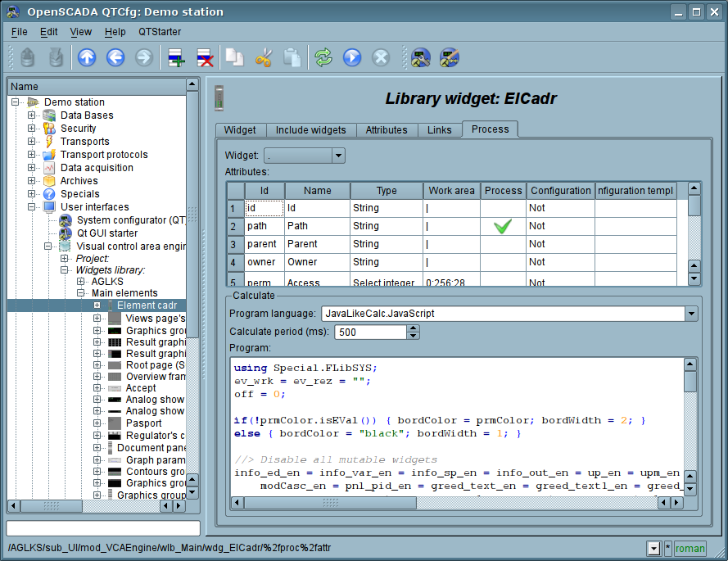Viewport: 728px width, 561px height.
Task: Click the Type column header
Action: pos(387,191)
